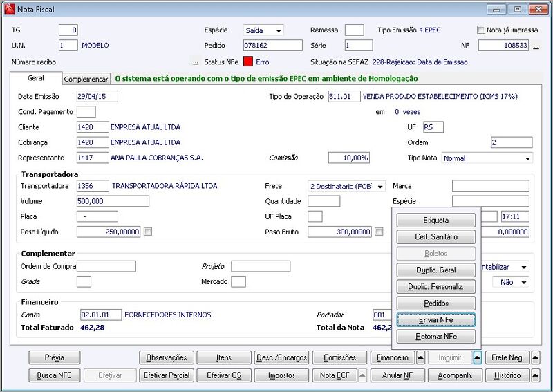Viewport: 553px width, 392px height.
Task: Toggle Nota já impressa checkbox
Action: 480,30
